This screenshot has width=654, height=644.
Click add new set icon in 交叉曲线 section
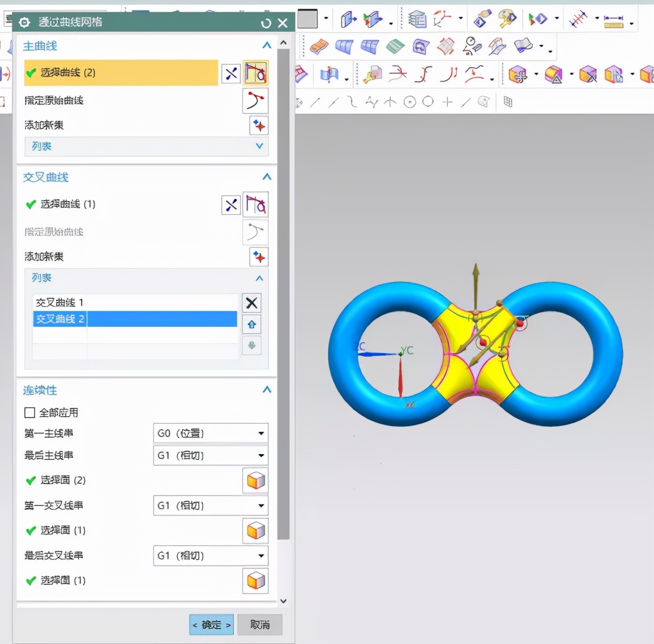tap(259, 257)
